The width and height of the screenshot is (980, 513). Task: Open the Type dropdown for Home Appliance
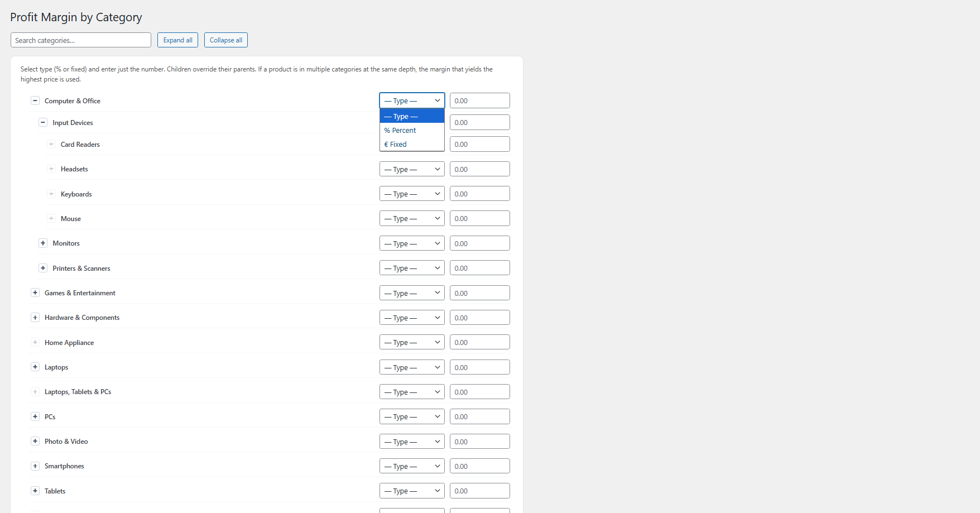click(412, 343)
